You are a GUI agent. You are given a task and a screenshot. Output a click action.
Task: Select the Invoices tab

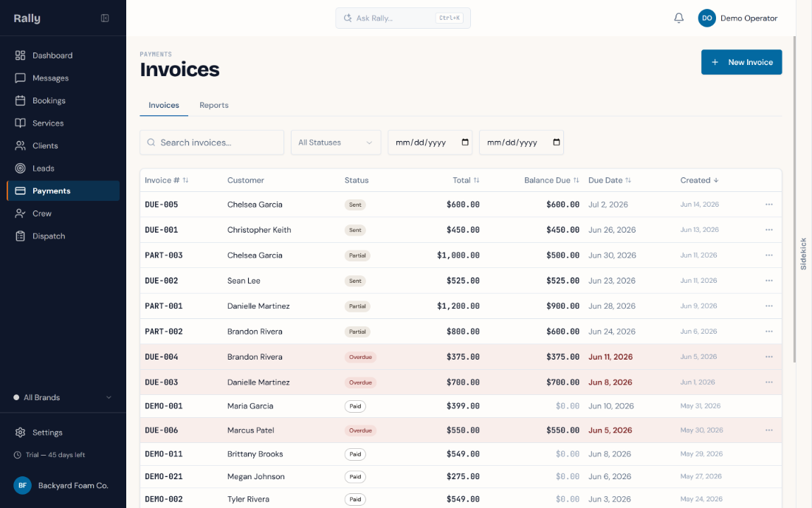coord(164,105)
